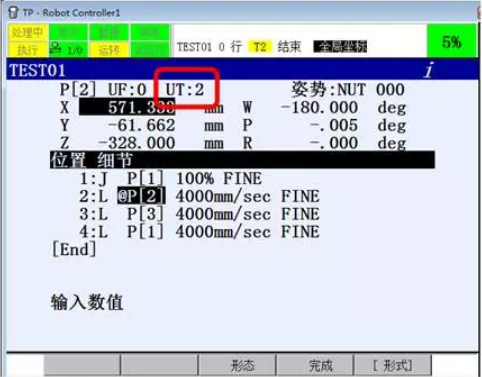Select the Z value -328.000

point(136,143)
